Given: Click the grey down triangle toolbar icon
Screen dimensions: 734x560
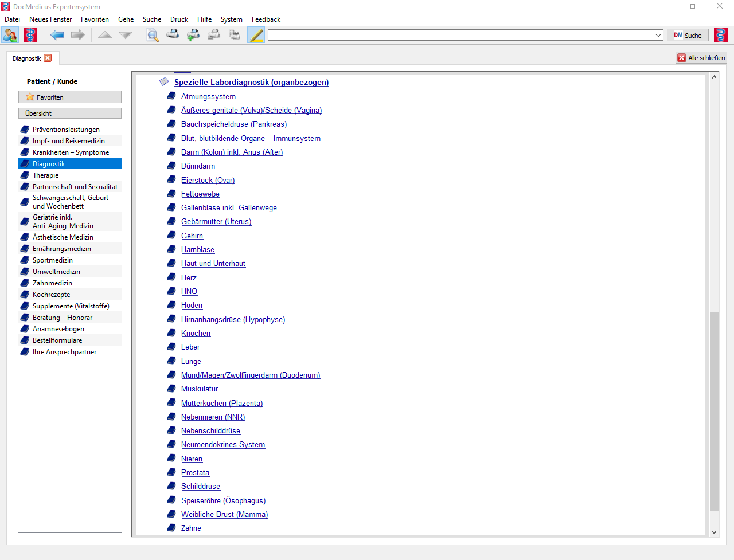Looking at the screenshot, I should click(126, 35).
